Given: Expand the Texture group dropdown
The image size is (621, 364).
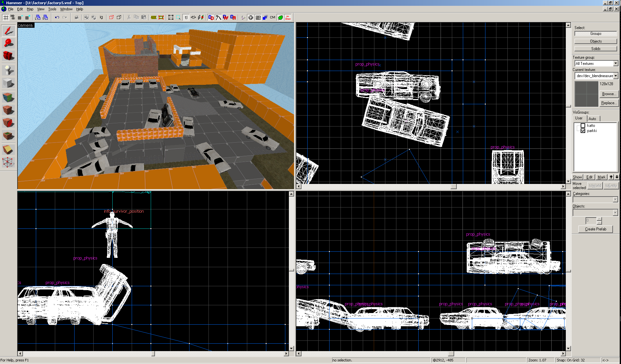Looking at the screenshot, I should (x=616, y=64).
